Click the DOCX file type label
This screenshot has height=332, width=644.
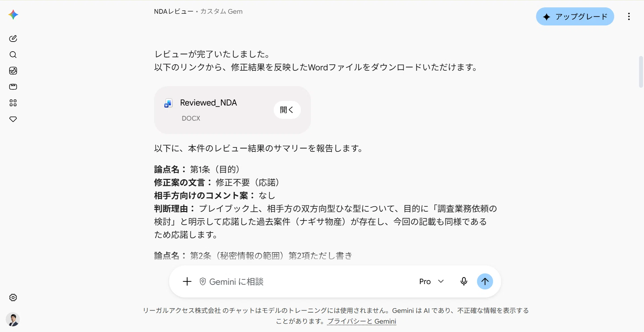[191, 118]
